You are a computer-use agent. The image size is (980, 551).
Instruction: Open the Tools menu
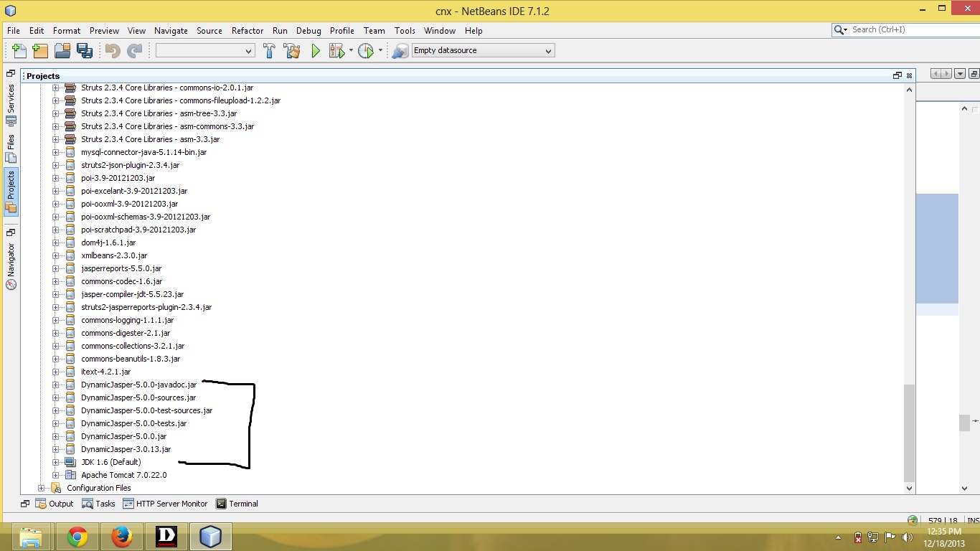[405, 31]
